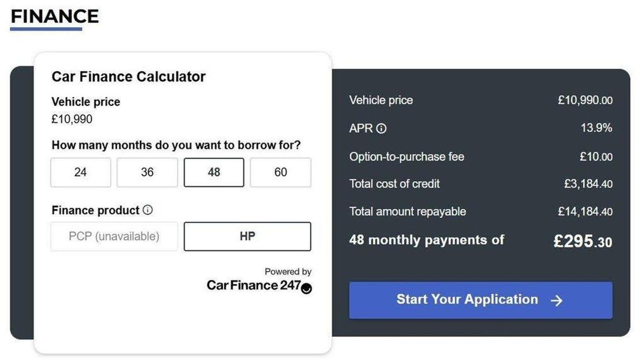Click the Total amount repayable row
This screenshot has width=644, height=362.
click(x=481, y=211)
